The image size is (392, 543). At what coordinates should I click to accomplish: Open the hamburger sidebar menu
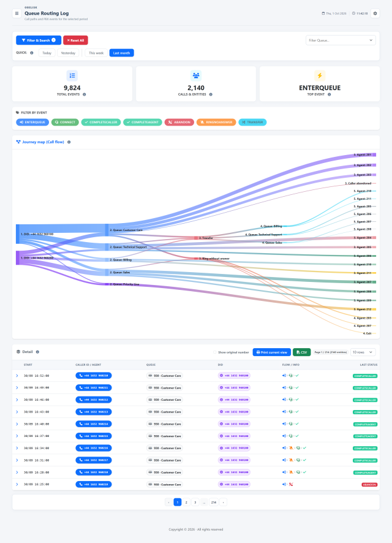click(x=17, y=13)
